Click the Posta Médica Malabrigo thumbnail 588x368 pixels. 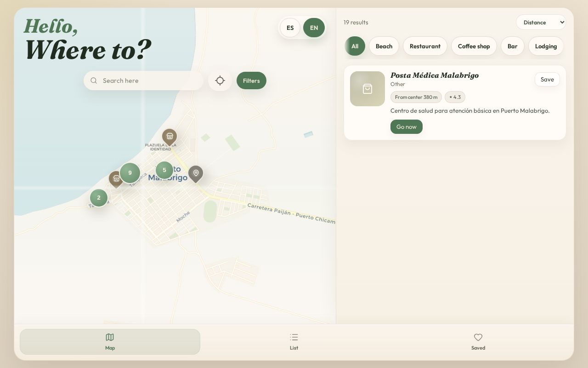point(367,89)
